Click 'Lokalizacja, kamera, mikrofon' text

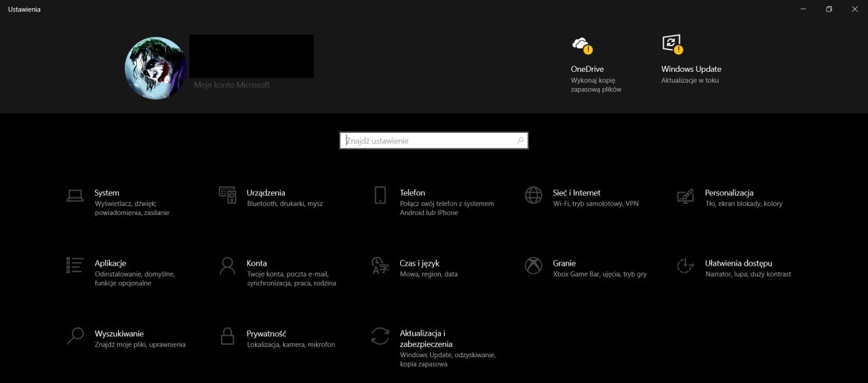(291, 345)
